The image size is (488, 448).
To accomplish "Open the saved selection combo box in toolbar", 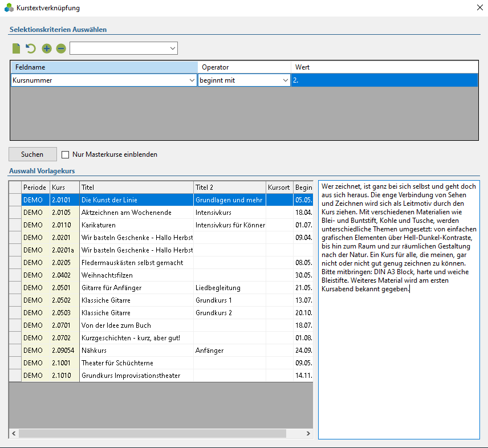I will [x=124, y=48].
